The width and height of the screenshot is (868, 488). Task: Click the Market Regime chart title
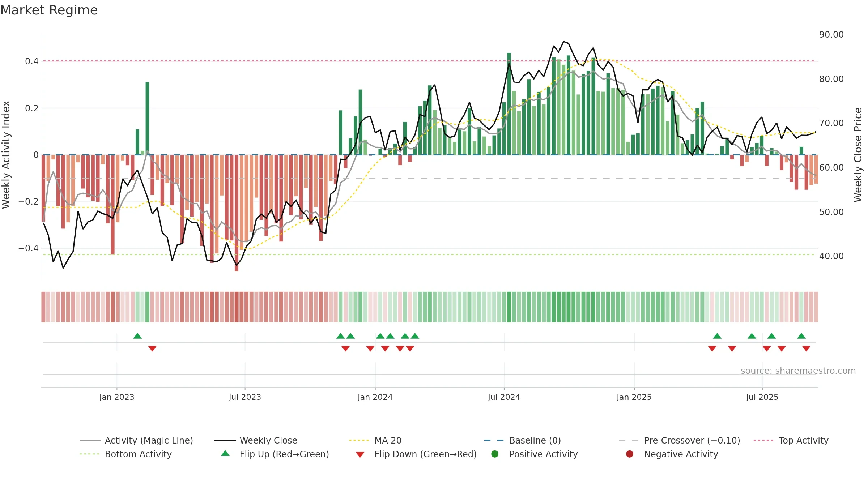[x=49, y=10]
